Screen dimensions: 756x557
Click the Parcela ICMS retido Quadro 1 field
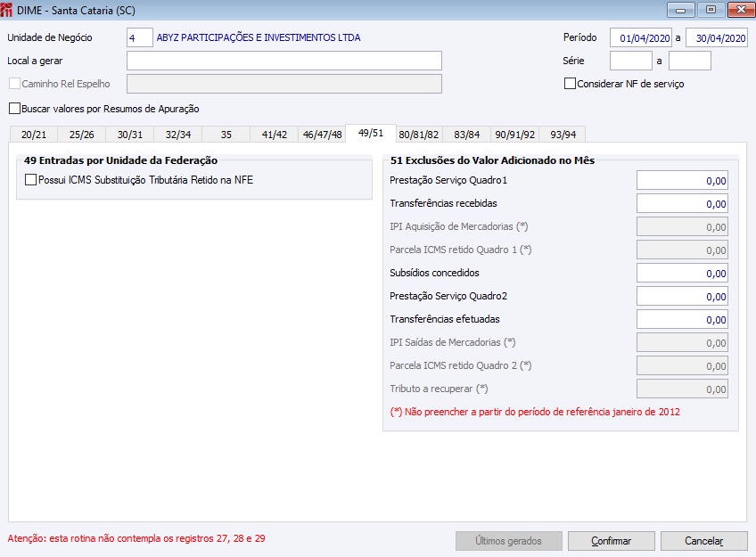point(682,250)
